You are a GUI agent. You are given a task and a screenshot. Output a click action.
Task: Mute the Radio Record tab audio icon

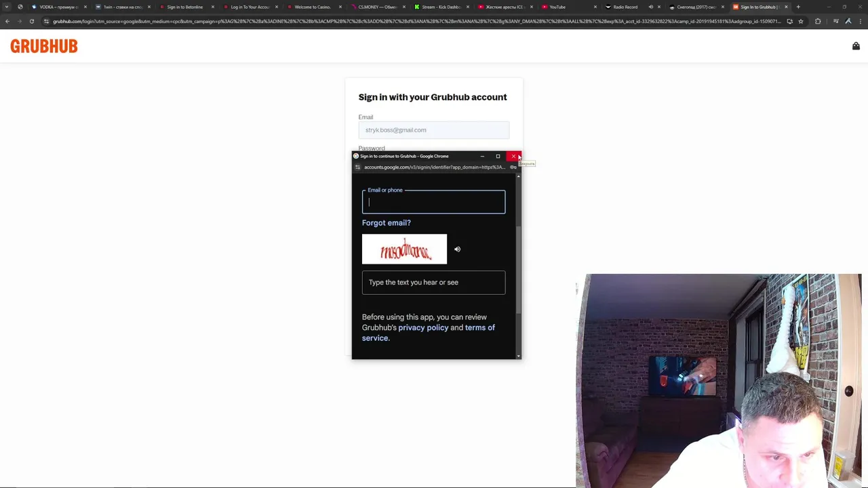coord(650,7)
